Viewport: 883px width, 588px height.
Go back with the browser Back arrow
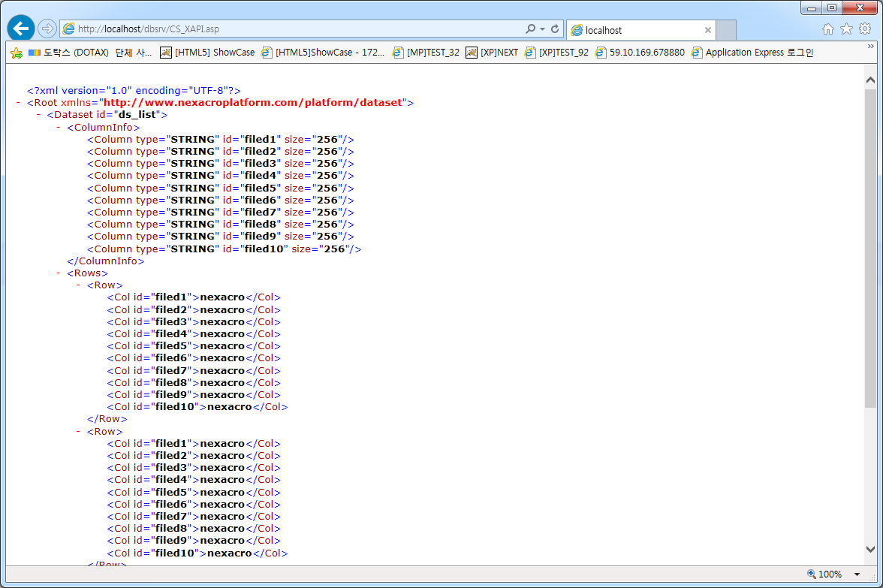pyautogui.click(x=21, y=29)
